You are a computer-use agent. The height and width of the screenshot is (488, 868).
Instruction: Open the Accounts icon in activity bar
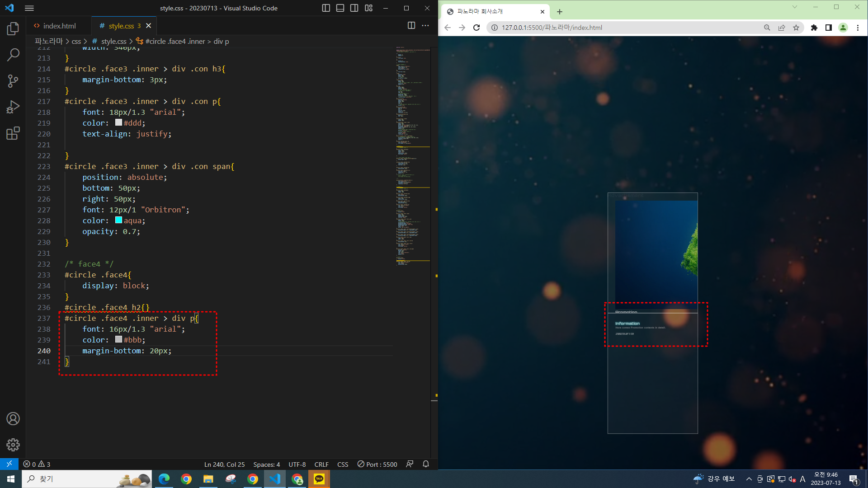point(13,419)
